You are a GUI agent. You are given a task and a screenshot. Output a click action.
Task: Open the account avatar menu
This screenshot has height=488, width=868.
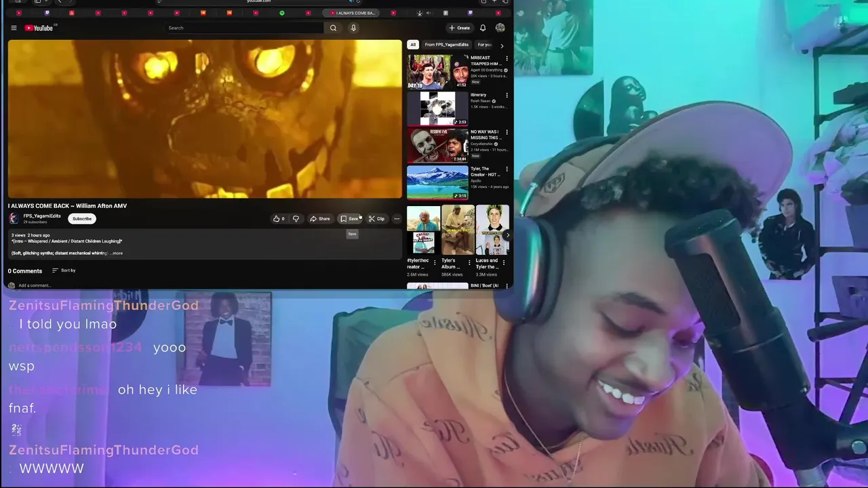pyautogui.click(x=500, y=28)
